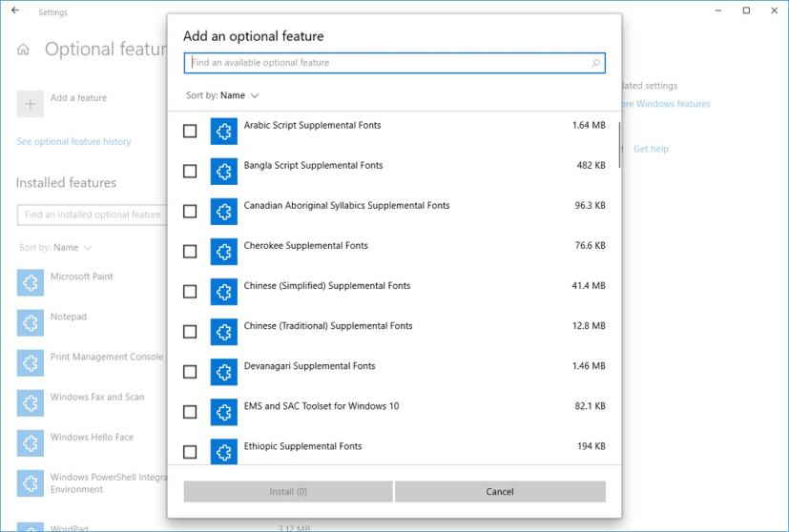Screen dimensions: 789x532
Task: Click the Windows Hello Face feature icon
Action: pos(31,443)
